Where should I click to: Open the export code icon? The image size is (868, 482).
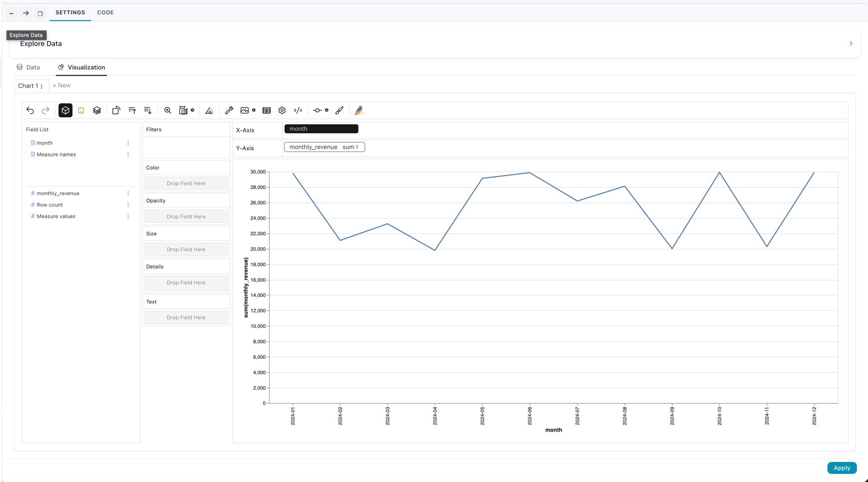(x=298, y=110)
